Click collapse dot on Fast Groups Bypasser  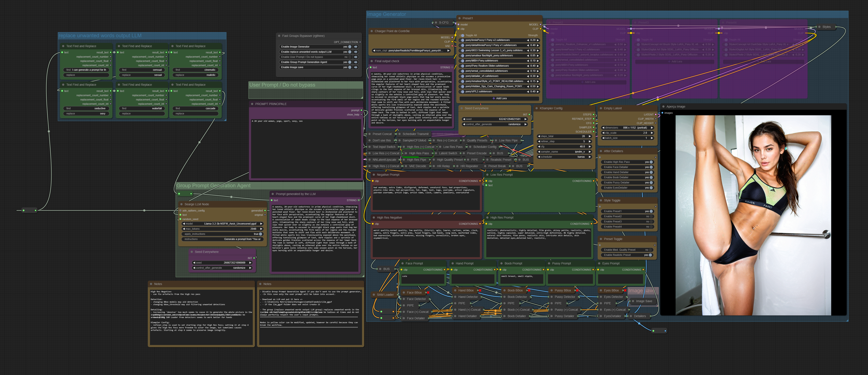point(279,36)
